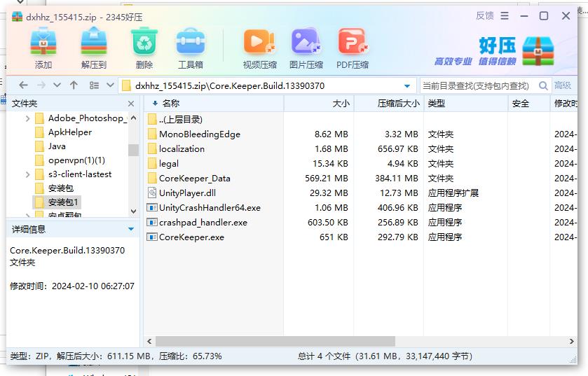The image size is (588, 376).
Task: Select the crashpad_handler.exe file icon
Action: click(x=152, y=223)
